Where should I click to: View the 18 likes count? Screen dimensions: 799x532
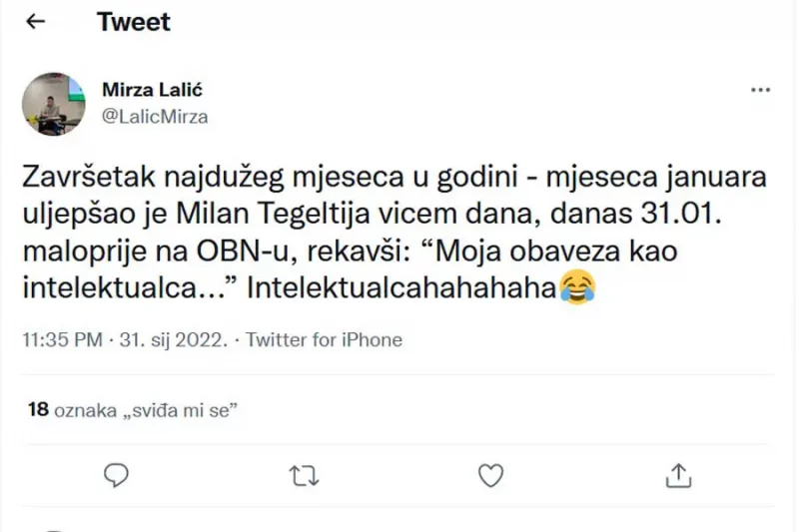point(38,408)
